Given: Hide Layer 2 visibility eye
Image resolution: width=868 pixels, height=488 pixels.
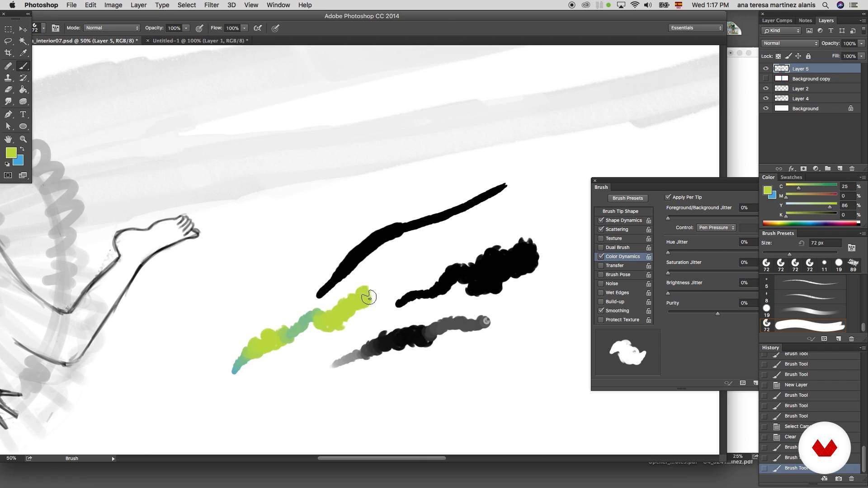Looking at the screenshot, I should click(766, 89).
